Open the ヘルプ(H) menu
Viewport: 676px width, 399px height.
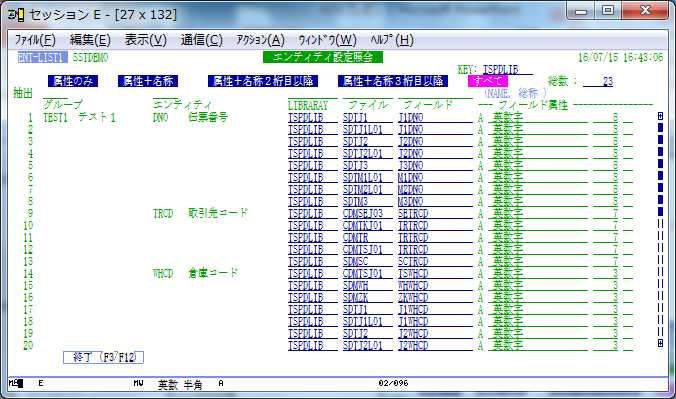392,40
